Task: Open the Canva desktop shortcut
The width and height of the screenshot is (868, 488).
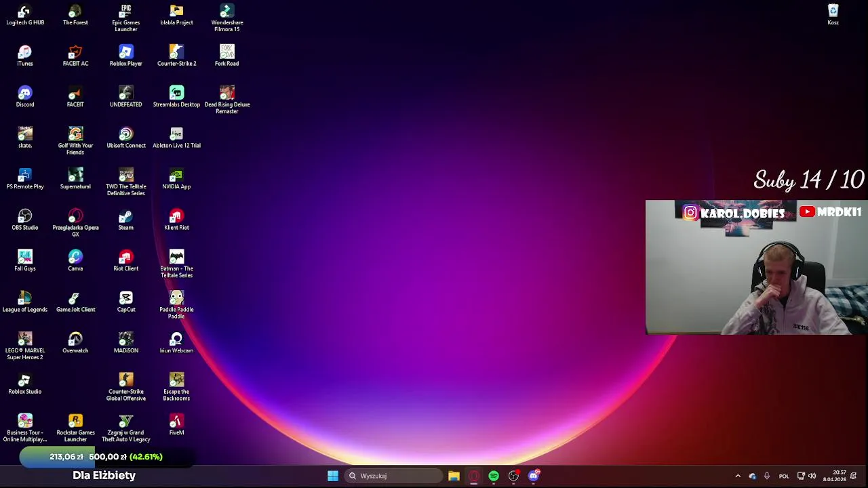Action: [x=75, y=261]
